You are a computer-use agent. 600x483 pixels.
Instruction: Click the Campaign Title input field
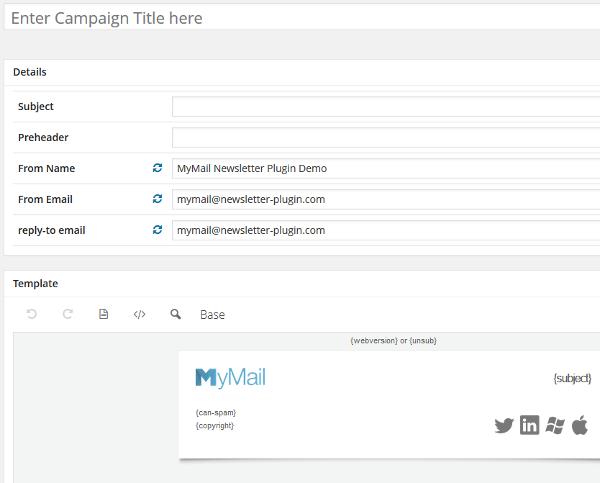(x=302, y=18)
